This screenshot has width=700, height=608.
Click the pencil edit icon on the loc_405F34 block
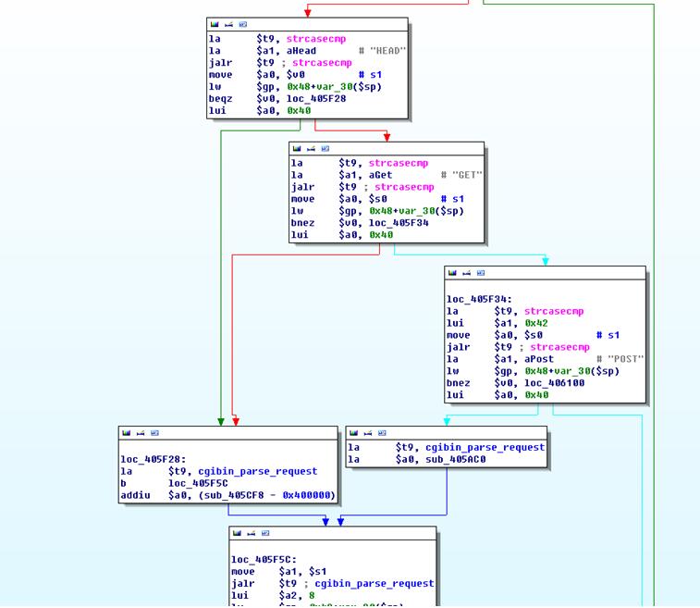467,273
